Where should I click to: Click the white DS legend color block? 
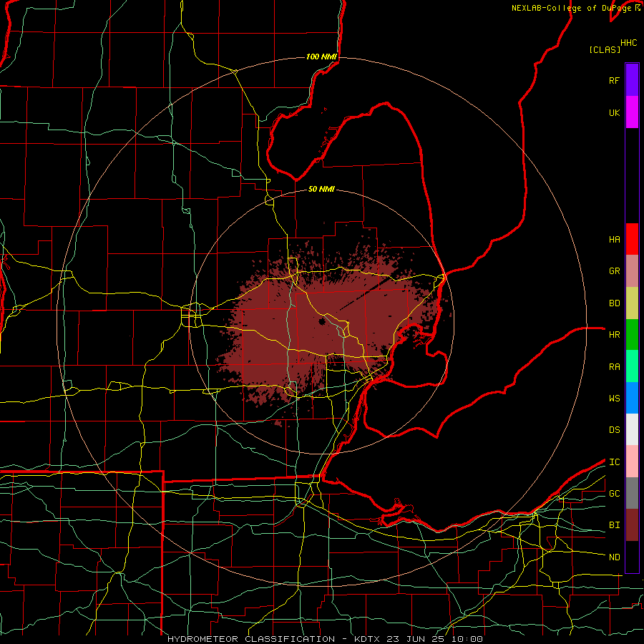[x=632, y=429]
